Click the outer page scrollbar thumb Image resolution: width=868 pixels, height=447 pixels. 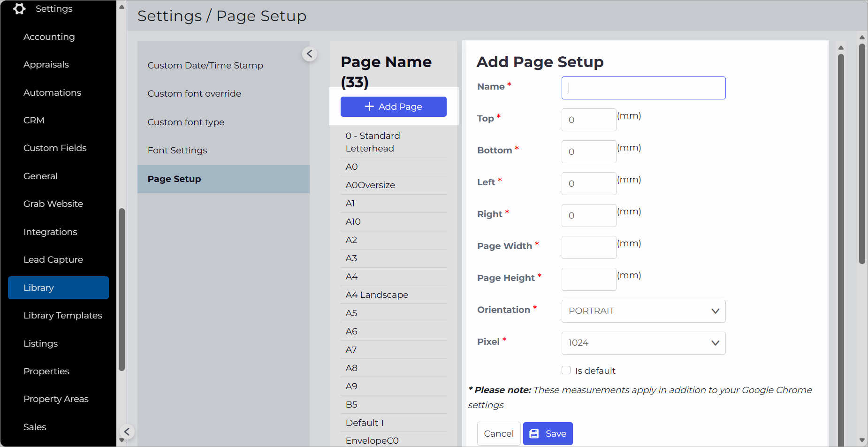[862, 154]
